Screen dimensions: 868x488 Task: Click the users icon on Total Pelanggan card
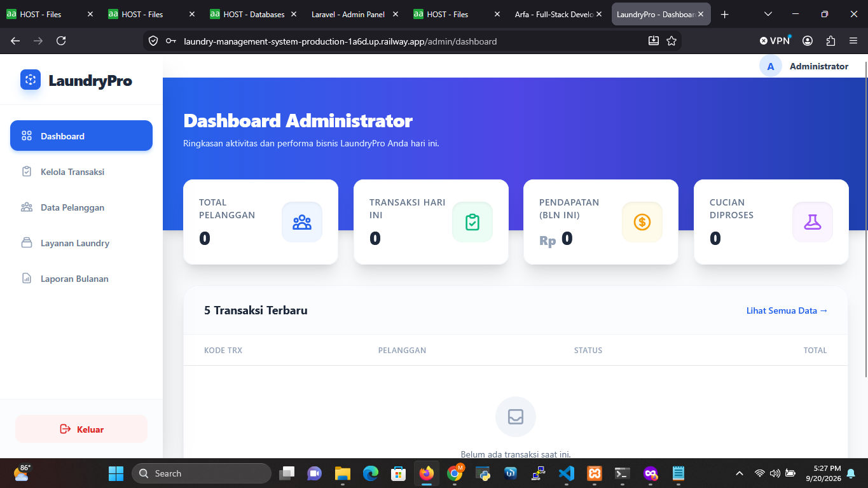pyautogui.click(x=302, y=222)
